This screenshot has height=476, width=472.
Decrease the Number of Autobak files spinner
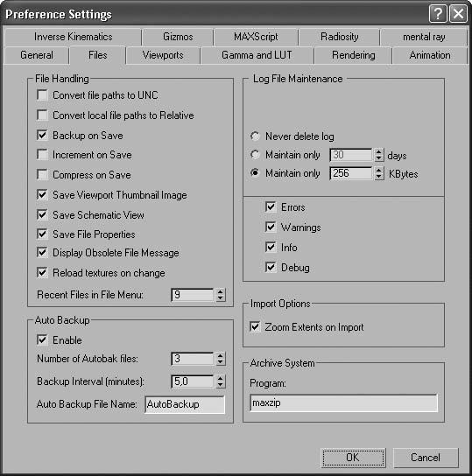click(221, 362)
